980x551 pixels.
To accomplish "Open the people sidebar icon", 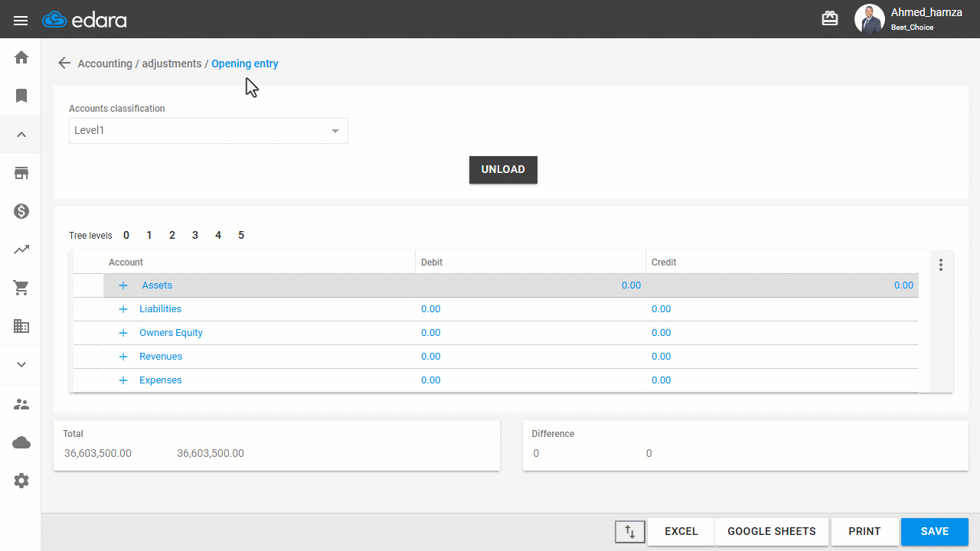I will click(x=21, y=404).
